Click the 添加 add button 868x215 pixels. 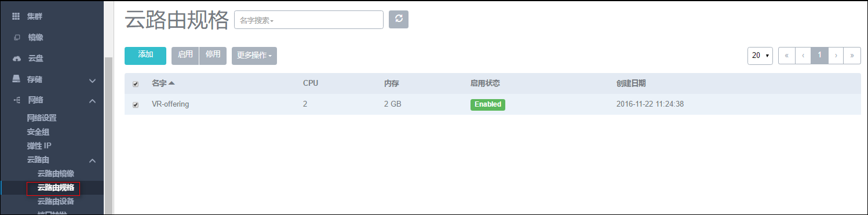tap(145, 56)
